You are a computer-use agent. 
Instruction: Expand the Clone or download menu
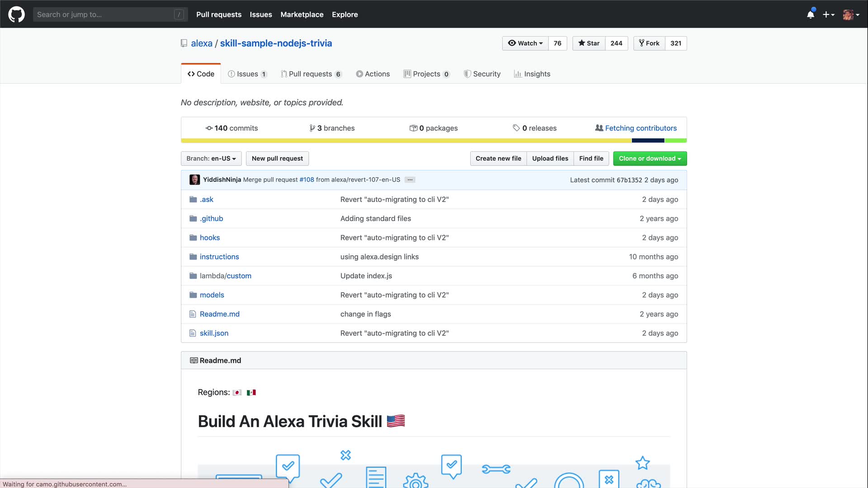tap(650, 159)
